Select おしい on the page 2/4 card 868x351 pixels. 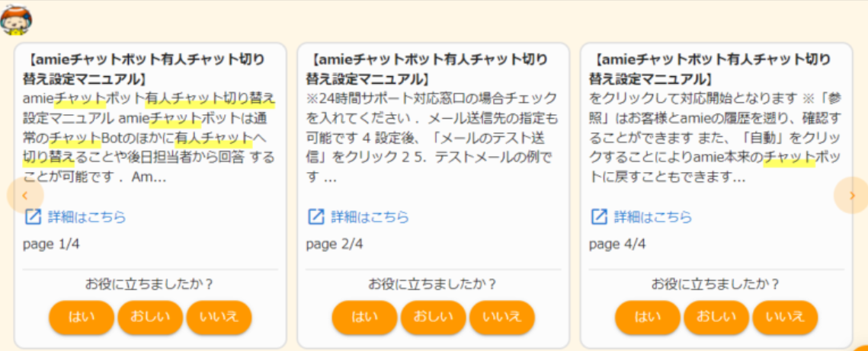pos(433,317)
